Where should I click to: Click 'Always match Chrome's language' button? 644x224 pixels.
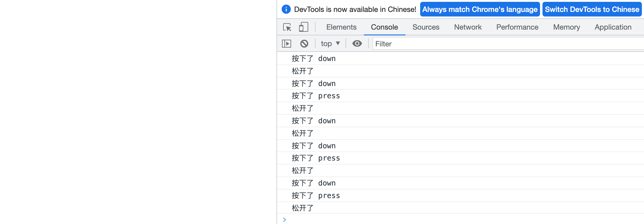(x=480, y=9)
